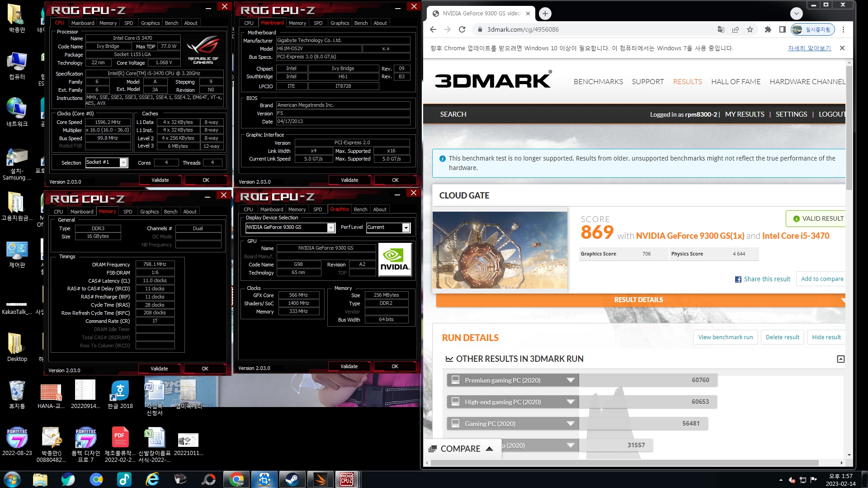This screenshot has width=868, height=488.
Task: Select the PDF file 제조물류작 desktop icon
Action: pos(120,444)
